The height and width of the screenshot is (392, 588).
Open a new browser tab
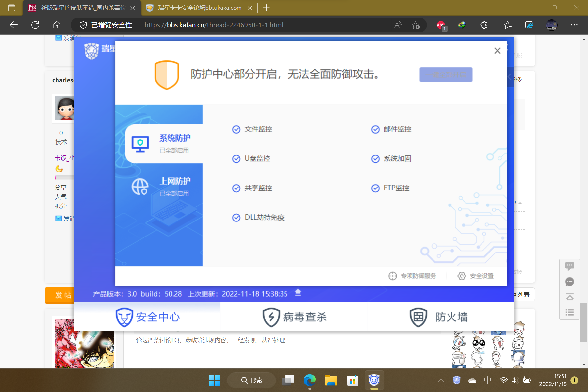tap(266, 8)
